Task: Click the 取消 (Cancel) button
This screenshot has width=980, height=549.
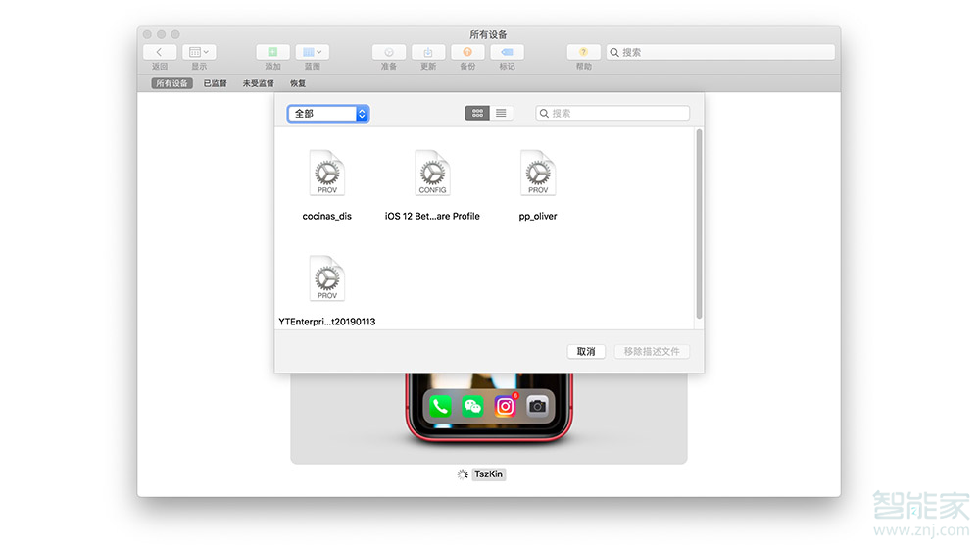Action: 586,351
